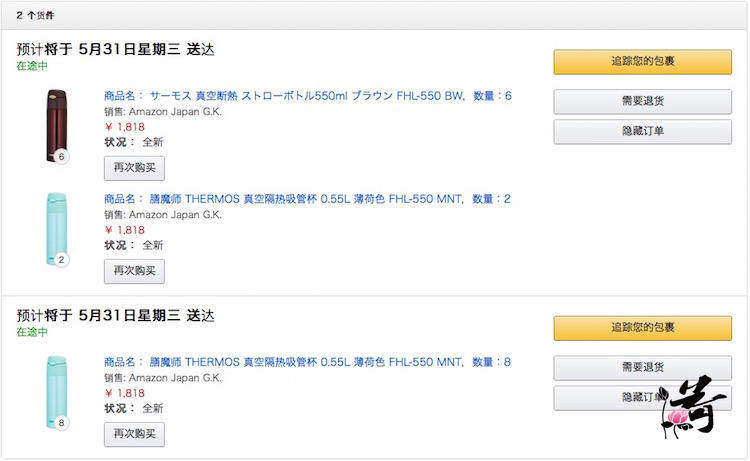750x461 pixels.
Task: Click quantity badge 8 on the mint bottle
Action: (62, 423)
